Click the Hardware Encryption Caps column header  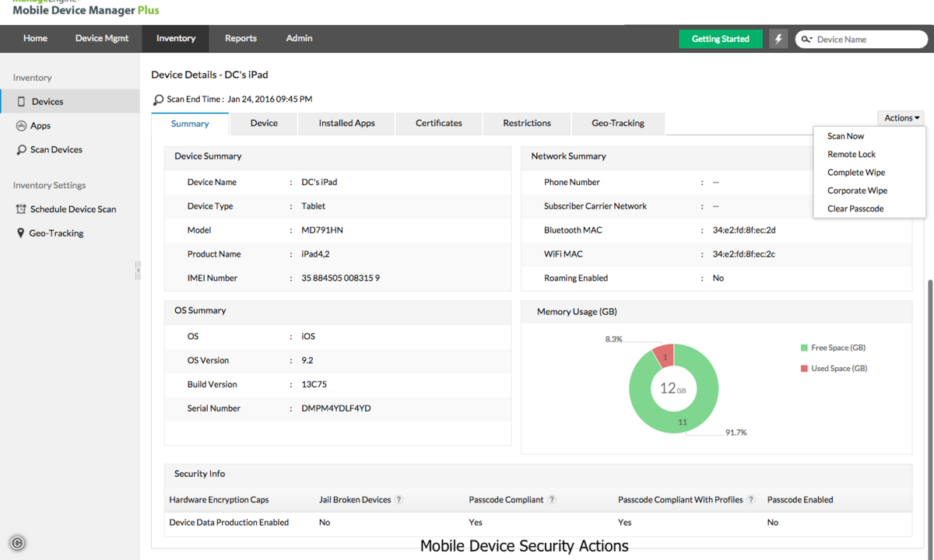[x=219, y=500]
